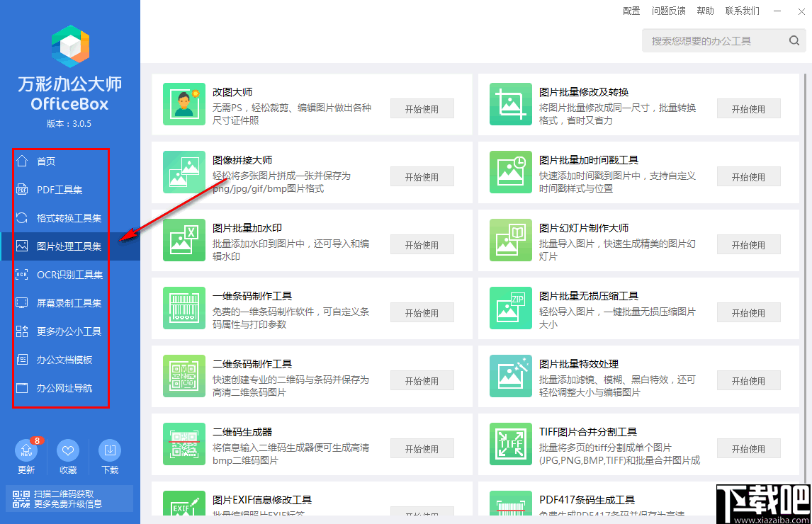Open the 更新 icon with badge 8
Screen dimensions: 812x524
25,452
